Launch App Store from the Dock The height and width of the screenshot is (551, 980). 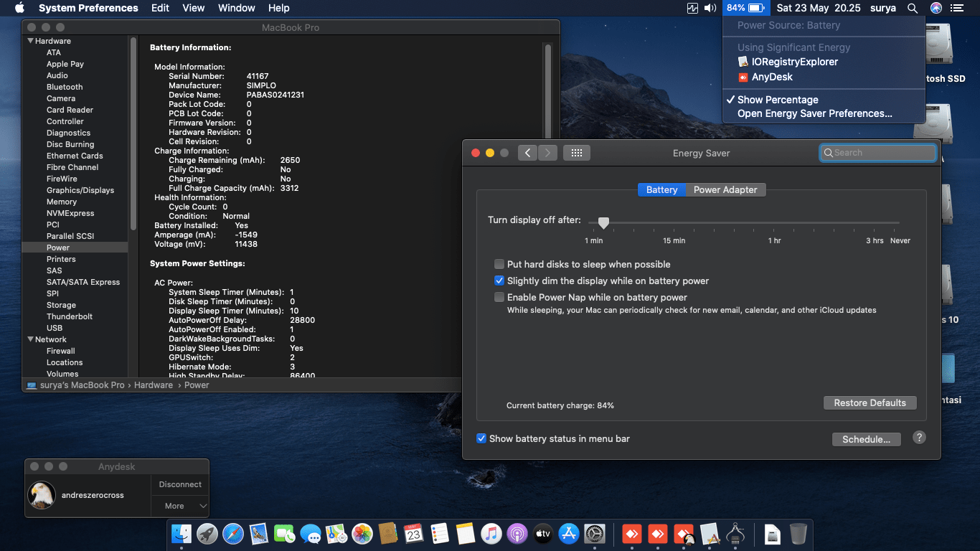point(569,534)
